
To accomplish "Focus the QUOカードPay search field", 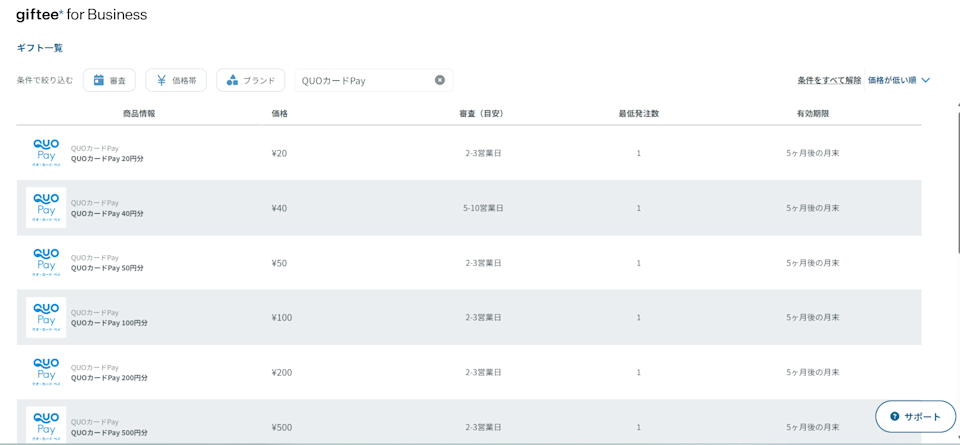I will [374, 80].
